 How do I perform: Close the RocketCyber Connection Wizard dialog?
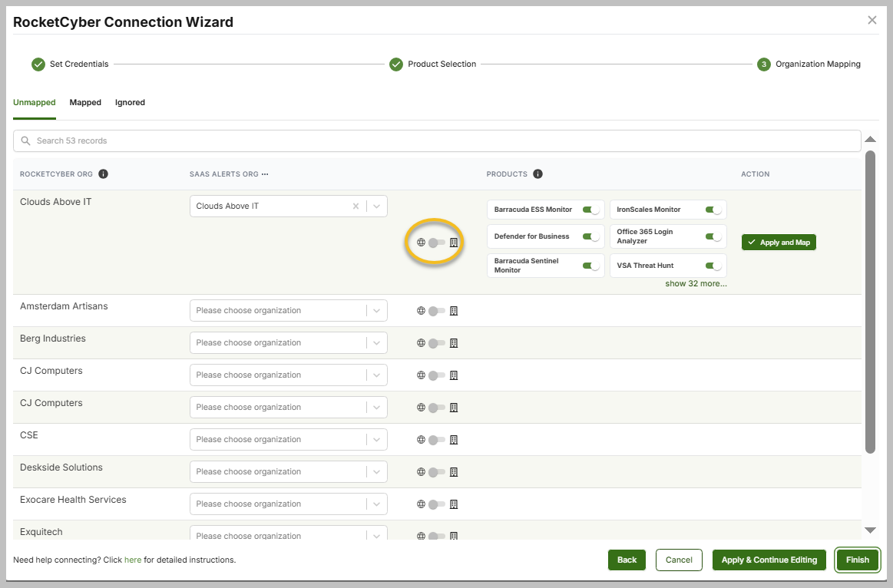[872, 21]
